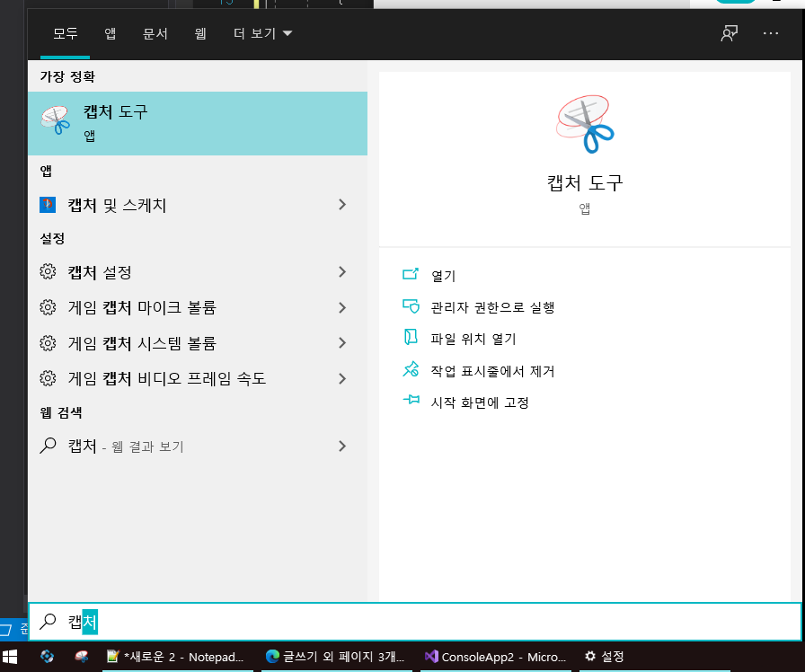Click the 캡처 및 스케치 app icon

[48, 205]
